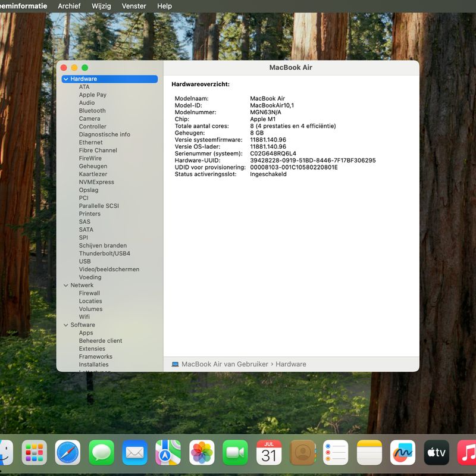Select Schijven branden in the sidebar

[x=103, y=245]
